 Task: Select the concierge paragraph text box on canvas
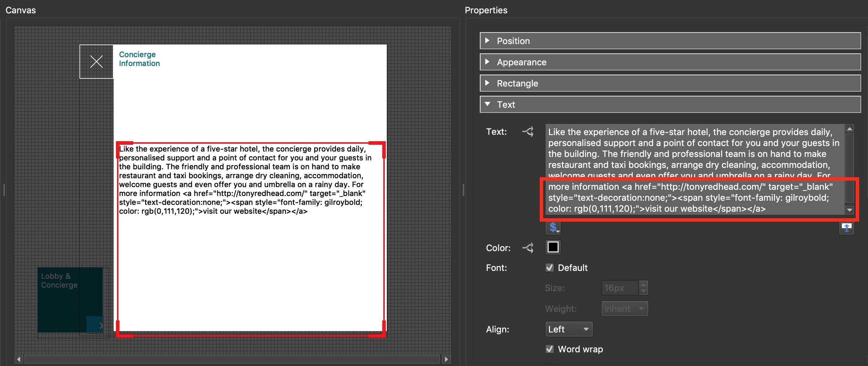251,239
